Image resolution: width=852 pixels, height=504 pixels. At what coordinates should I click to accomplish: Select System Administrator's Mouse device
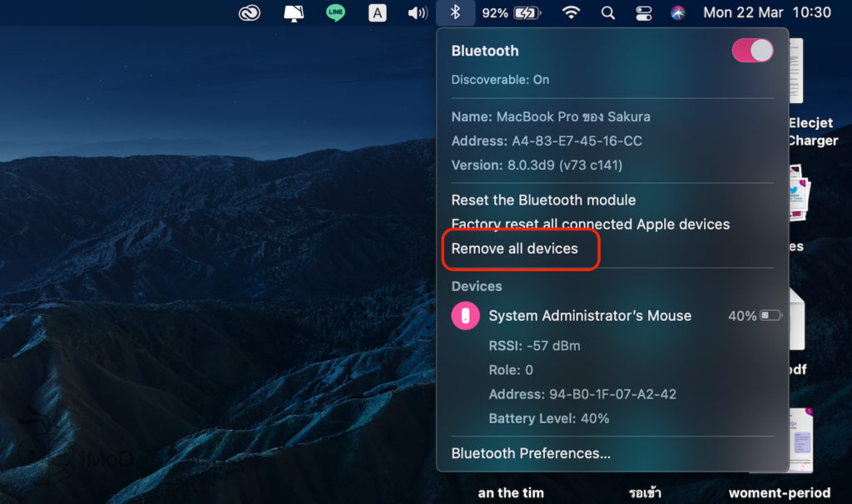point(589,316)
